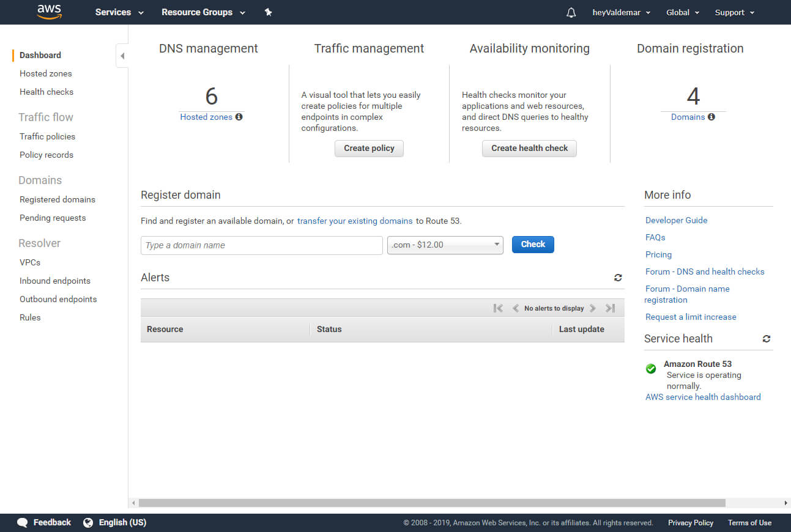
Task: Open the Developer Guide link
Action: coord(676,220)
